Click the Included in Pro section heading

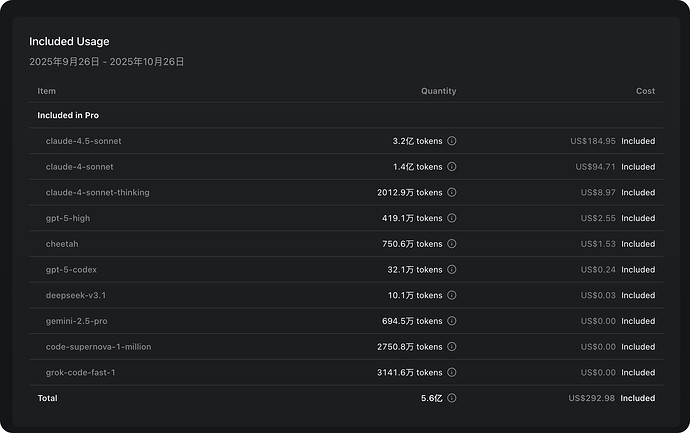pyautogui.click(x=68, y=115)
